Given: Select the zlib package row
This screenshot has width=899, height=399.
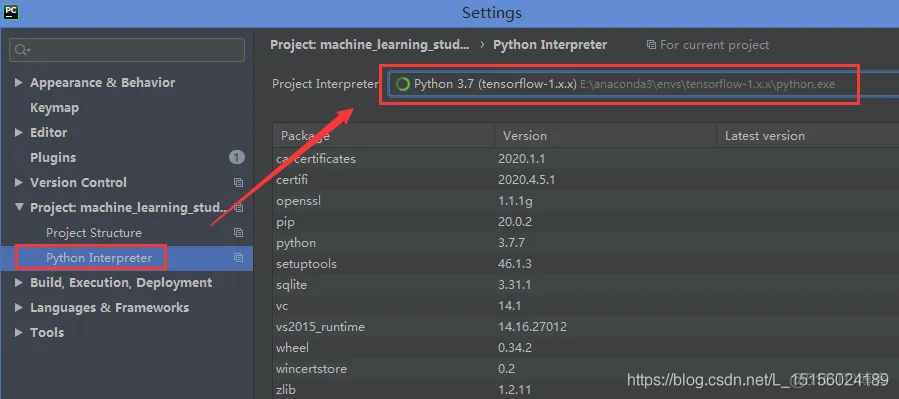Looking at the screenshot, I should click(x=585, y=390).
